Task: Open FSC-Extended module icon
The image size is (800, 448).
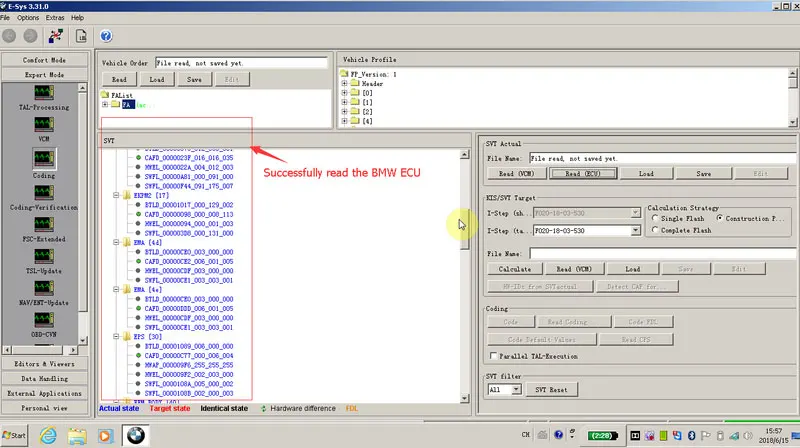Action: coord(44,224)
